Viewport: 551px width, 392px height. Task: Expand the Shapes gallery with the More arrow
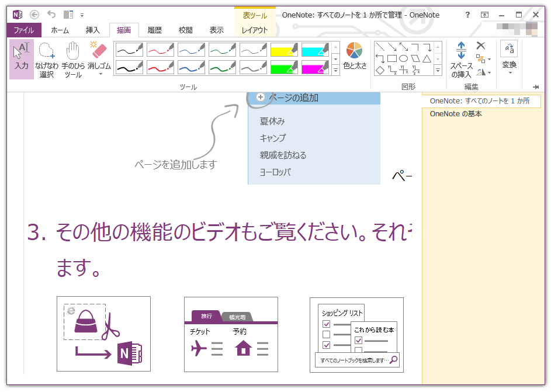438,70
